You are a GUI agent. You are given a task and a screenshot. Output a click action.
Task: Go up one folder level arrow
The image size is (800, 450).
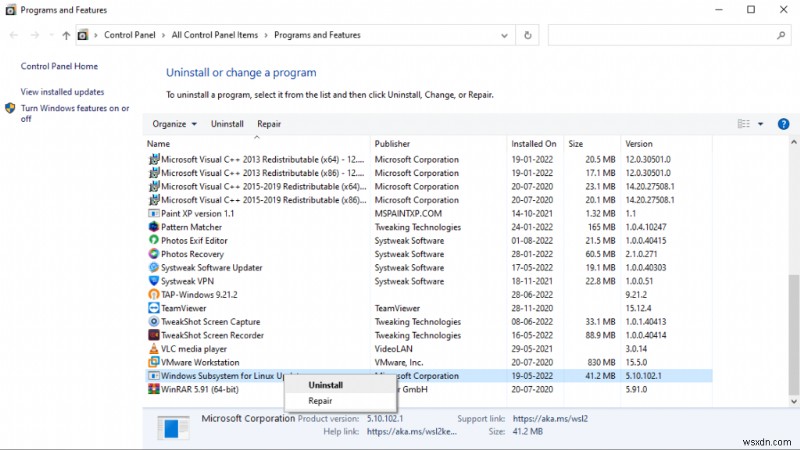pos(66,35)
